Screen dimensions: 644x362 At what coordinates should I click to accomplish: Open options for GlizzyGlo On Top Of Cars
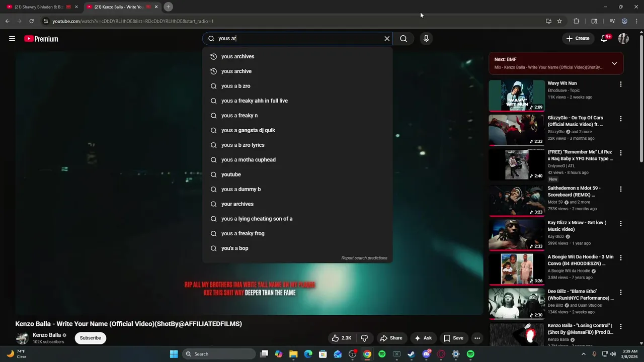tap(620, 119)
